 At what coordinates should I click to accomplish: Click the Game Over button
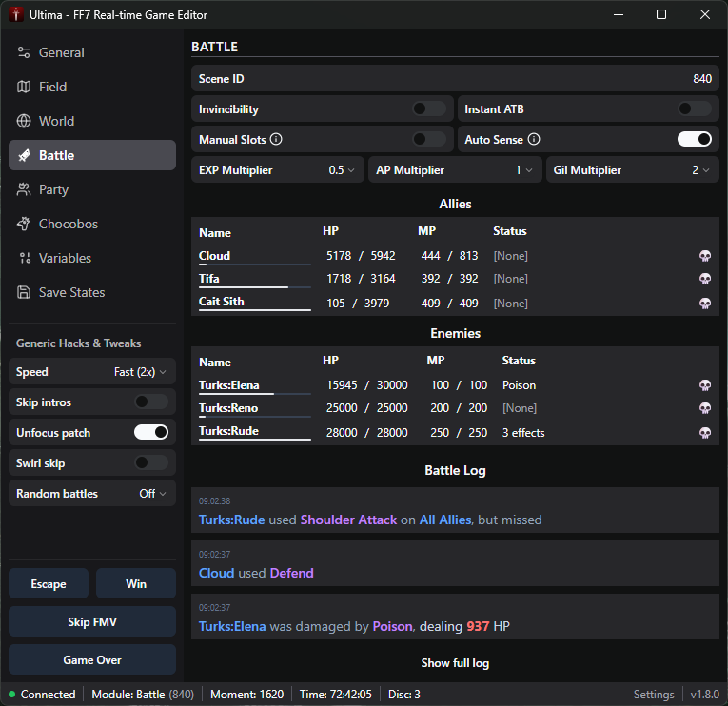point(92,659)
